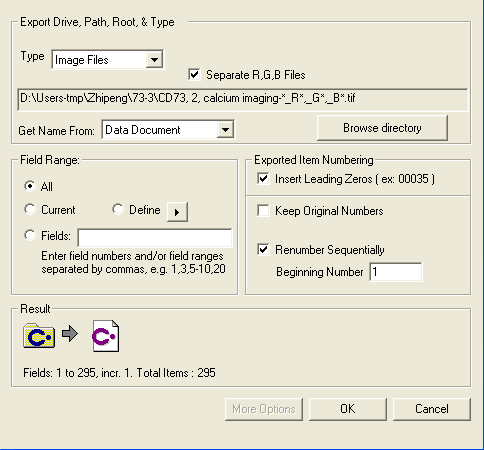Click the Fields number entry box
The image size is (484, 450).
[x=155, y=238]
